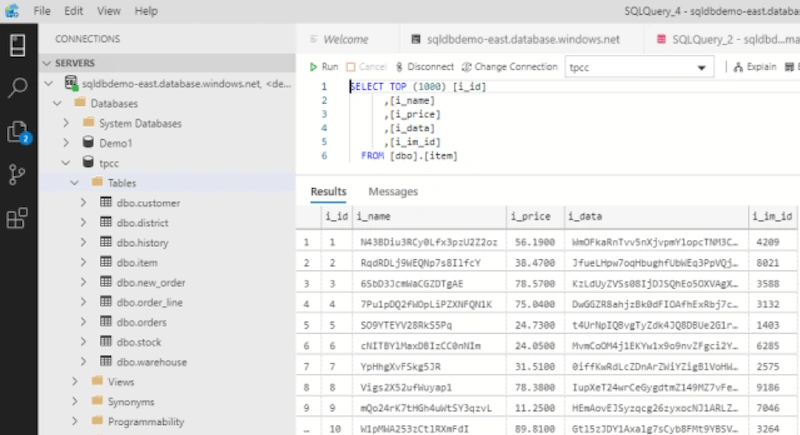Click the Run button label
This screenshot has height=435, width=800.
[330, 67]
